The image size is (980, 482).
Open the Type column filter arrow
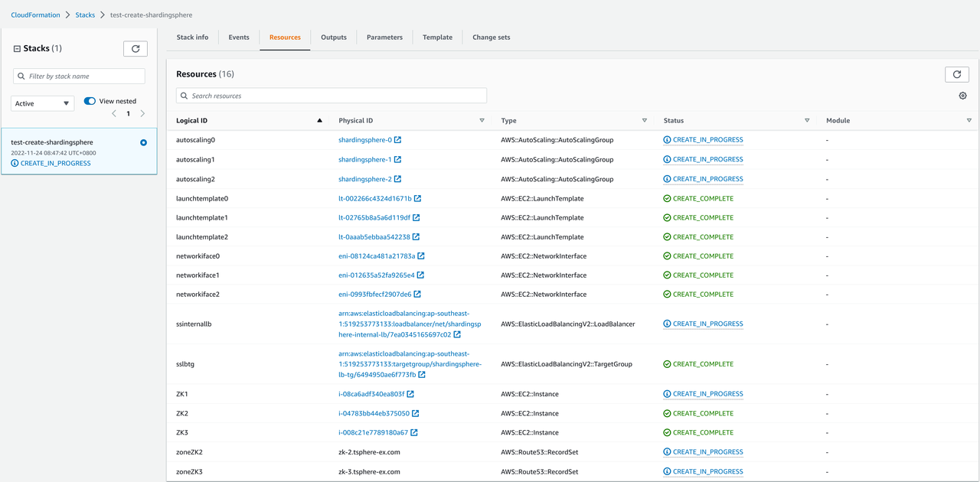tap(644, 120)
